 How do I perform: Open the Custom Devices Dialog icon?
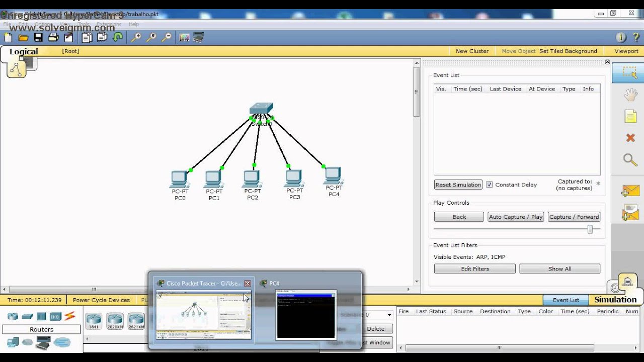pos(199,38)
